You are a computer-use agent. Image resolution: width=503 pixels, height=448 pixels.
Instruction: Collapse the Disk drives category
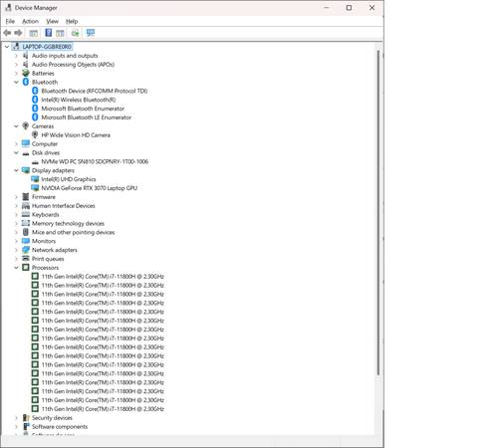16,152
